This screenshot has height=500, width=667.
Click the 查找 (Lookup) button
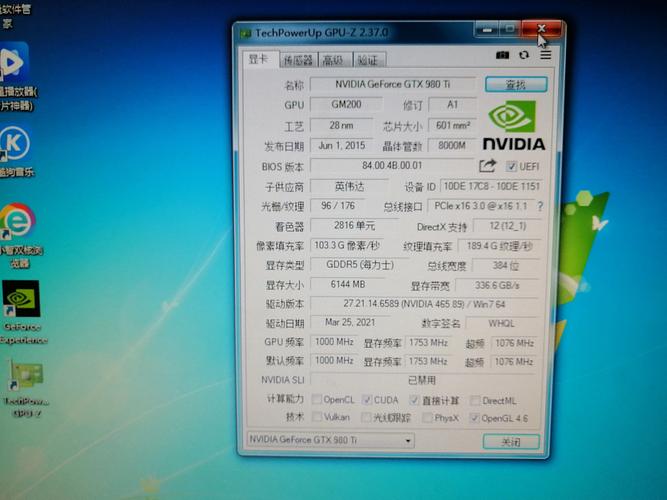(x=515, y=85)
